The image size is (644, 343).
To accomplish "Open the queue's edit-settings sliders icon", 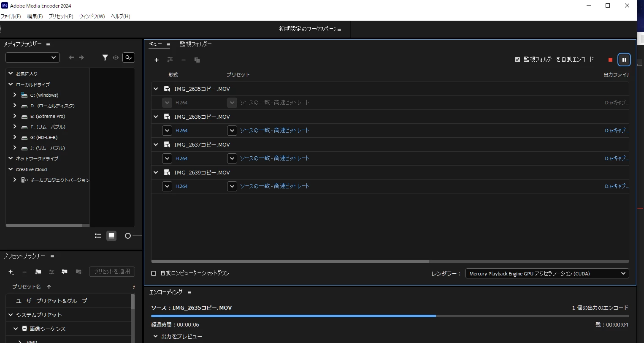I will (x=170, y=60).
